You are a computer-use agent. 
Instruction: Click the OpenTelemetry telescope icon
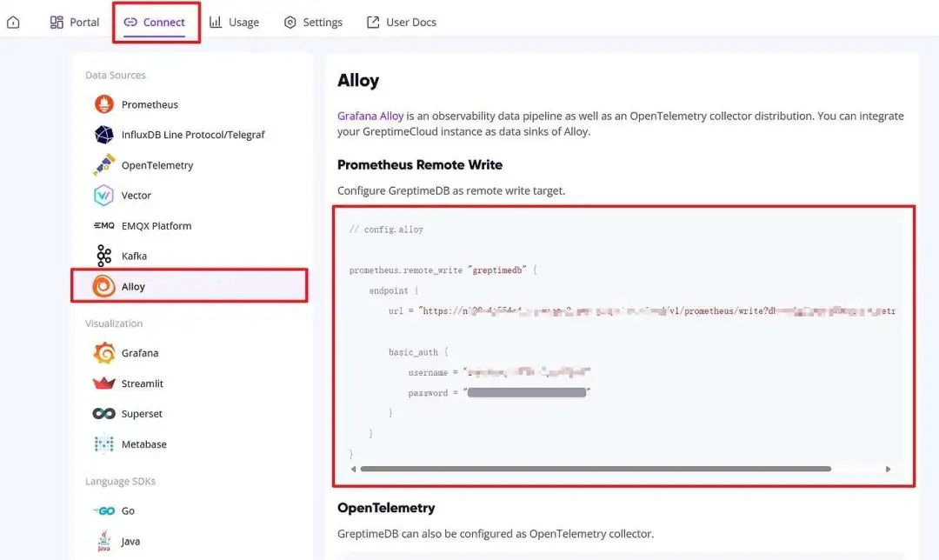(103, 164)
